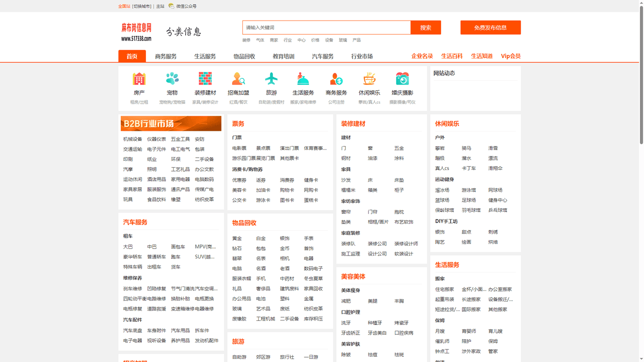The width and height of the screenshot is (644, 362).
Task: Open the 物品回收 navigation tab
Action: 244,56
